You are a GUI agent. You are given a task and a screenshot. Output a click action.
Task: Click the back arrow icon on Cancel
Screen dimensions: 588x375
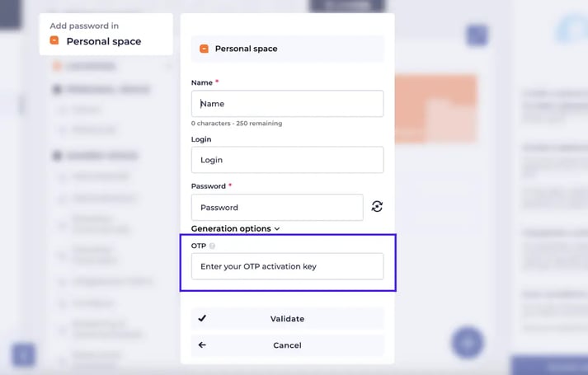point(202,345)
